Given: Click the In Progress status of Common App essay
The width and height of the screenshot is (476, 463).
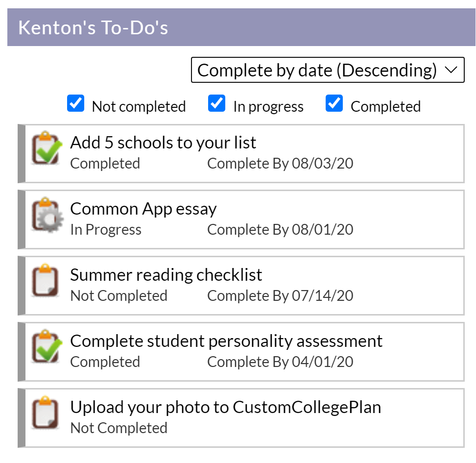Looking at the screenshot, I should [106, 230].
